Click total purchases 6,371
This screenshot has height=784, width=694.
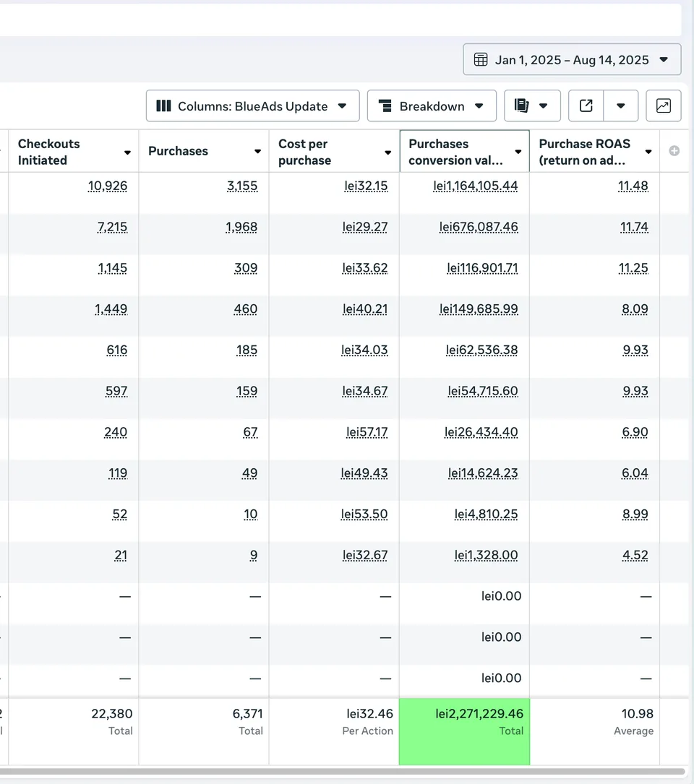(x=248, y=713)
